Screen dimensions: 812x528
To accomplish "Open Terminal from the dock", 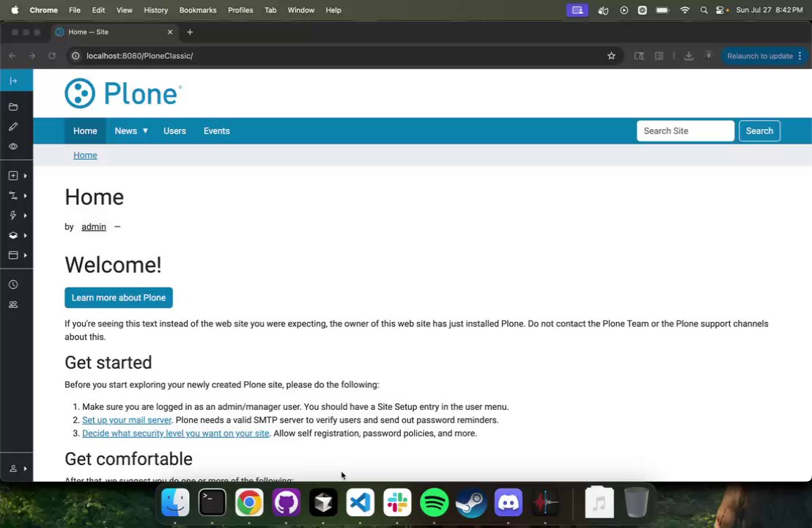I will click(213, 502).
